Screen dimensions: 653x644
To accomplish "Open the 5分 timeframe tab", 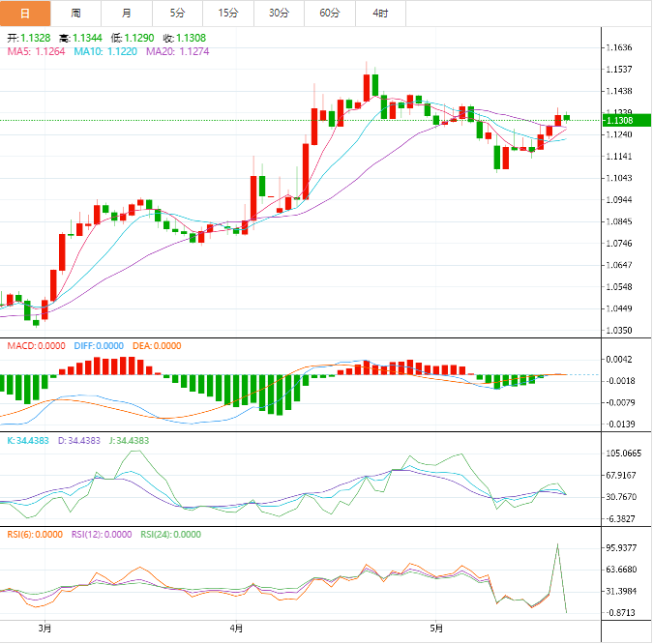I will (177, 13).
